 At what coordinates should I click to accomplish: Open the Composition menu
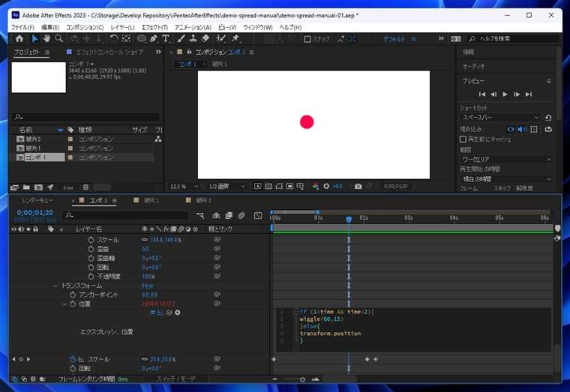tap(85, 27)
